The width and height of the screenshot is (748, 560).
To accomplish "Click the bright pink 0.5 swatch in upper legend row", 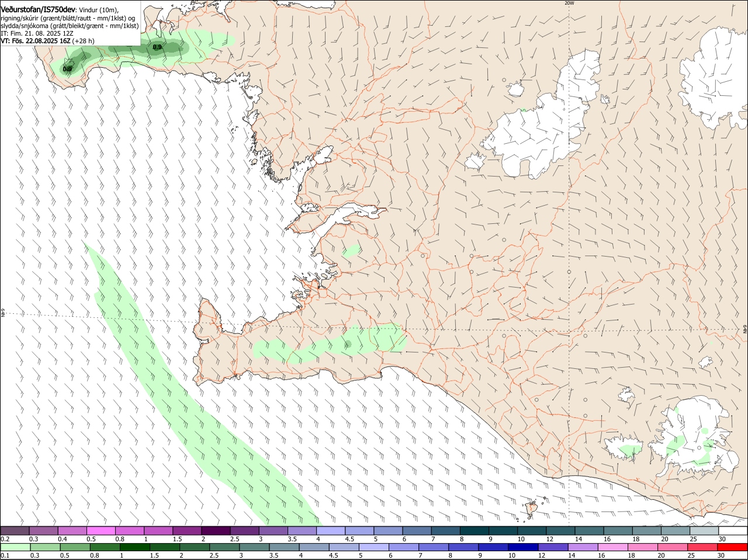I will coord(101,531).
